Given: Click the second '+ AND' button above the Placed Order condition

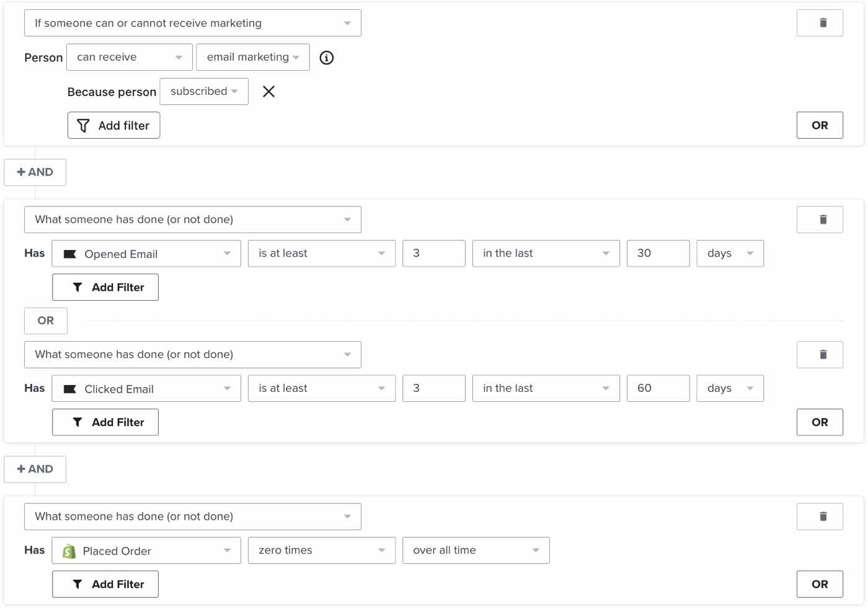Looking at the screenshot, I should point(35,469).
